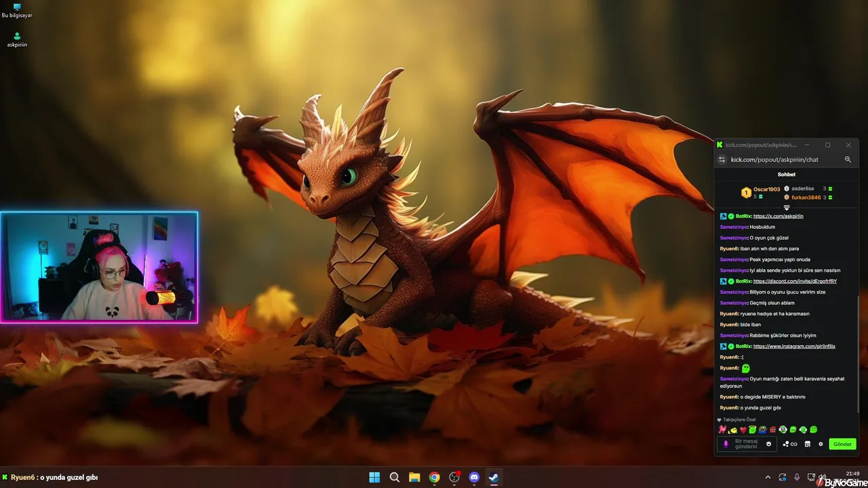
Task: Click the webcam overlay thumbnail
Action: (x=99, y=267)
